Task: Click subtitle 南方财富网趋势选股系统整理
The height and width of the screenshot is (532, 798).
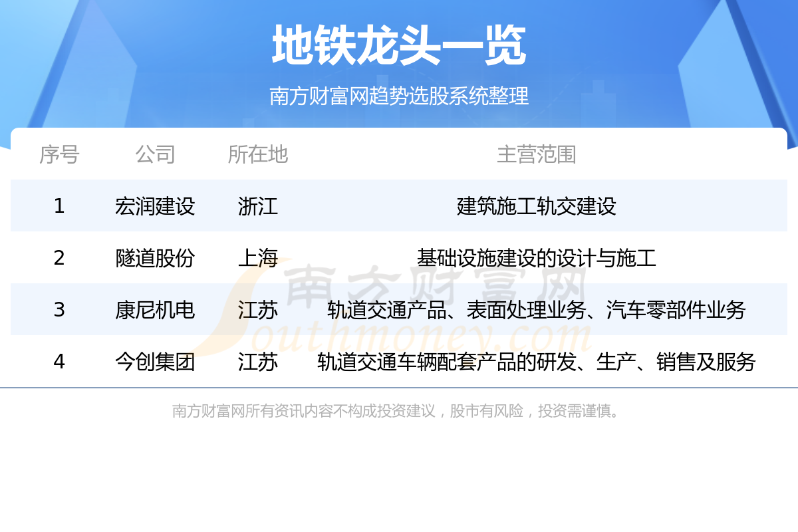Action: pos(399,96)
